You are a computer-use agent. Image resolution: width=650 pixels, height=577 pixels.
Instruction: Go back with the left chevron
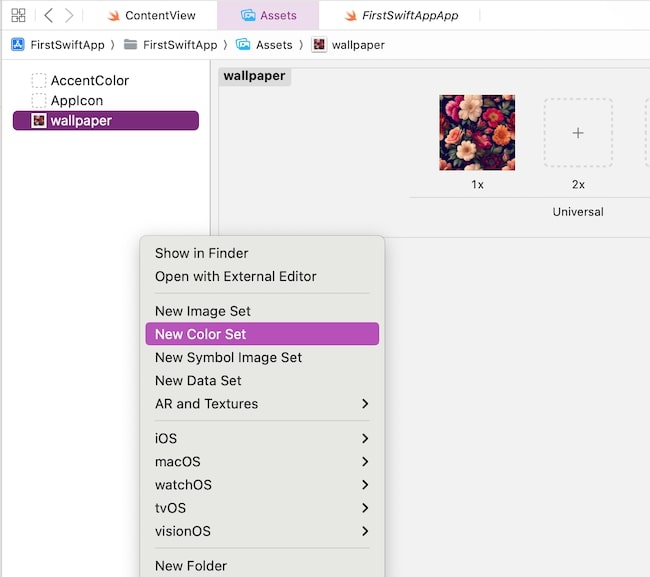pos(48,15)
